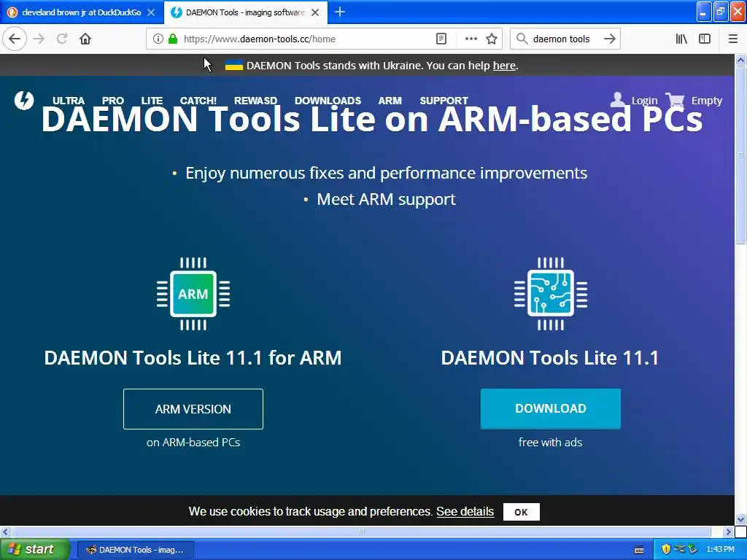Image resolution: width=747 pixels, height=560 pixels.
Task: Accept cookies with the OK button
Action: pyautogui.click(x=521, y=512)
